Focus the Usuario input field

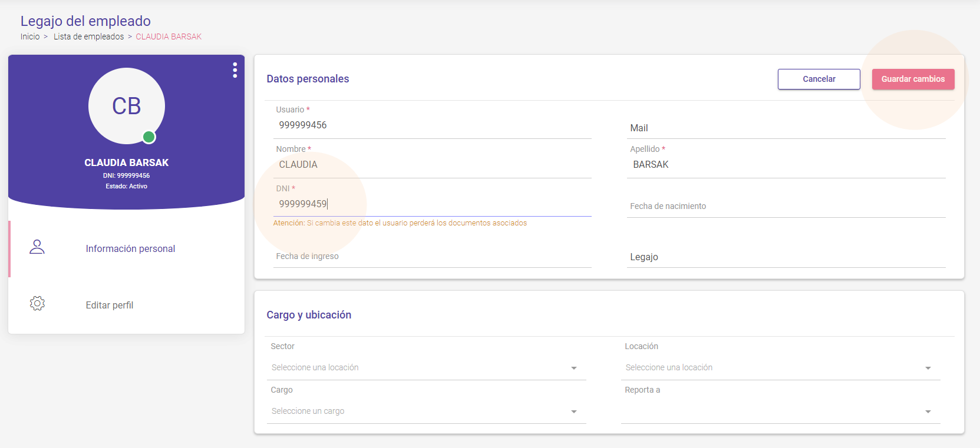[x=433, y=125]
